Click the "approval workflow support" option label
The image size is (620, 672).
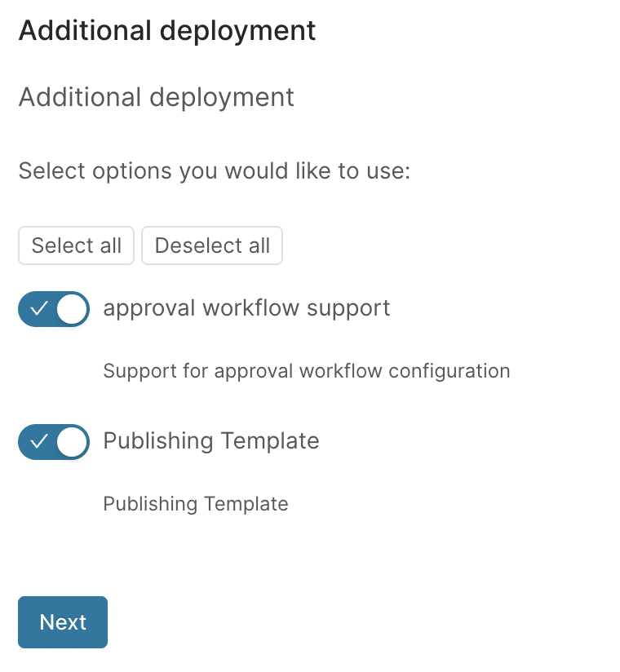[246, 307]
